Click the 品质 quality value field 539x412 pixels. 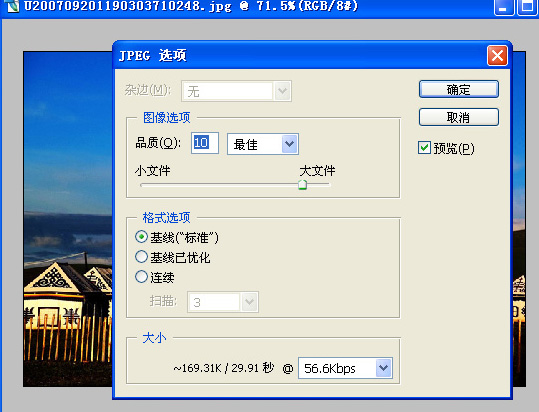pyautogui.click(x=205, y=143)
